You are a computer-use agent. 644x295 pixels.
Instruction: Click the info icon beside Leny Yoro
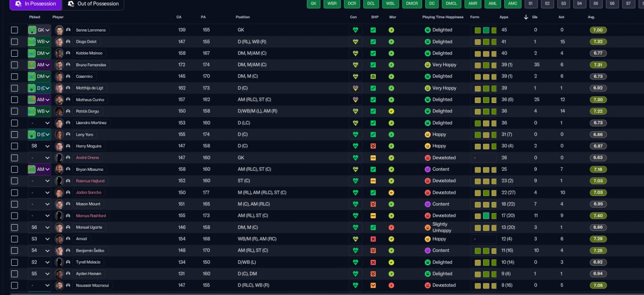coord(68,135)
